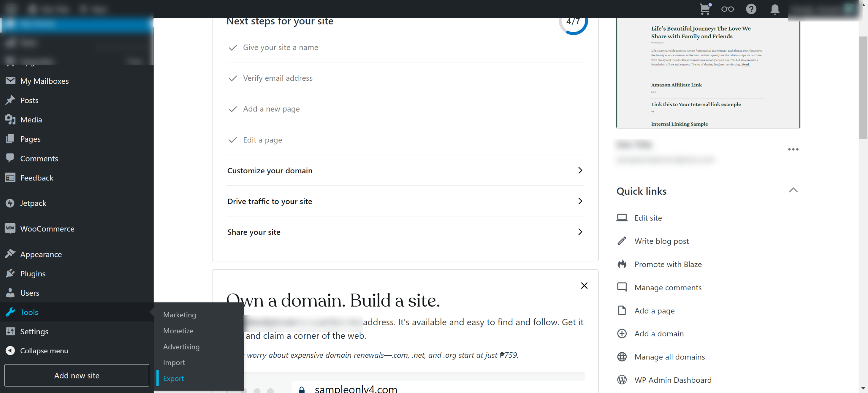Click the Promote with Blaze flame icon
Screen dimensions: 868x393
point(622,264)
